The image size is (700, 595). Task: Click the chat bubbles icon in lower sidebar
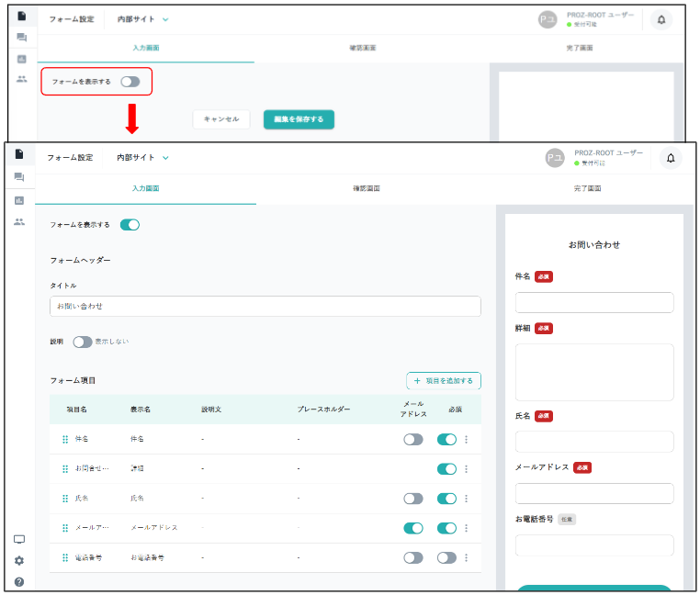[19, 177]
